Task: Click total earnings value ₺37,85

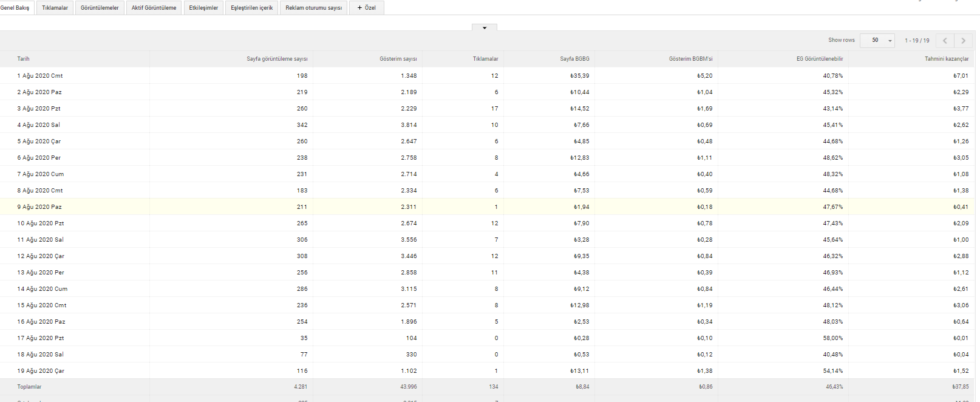Action: (x=961, y=387)
